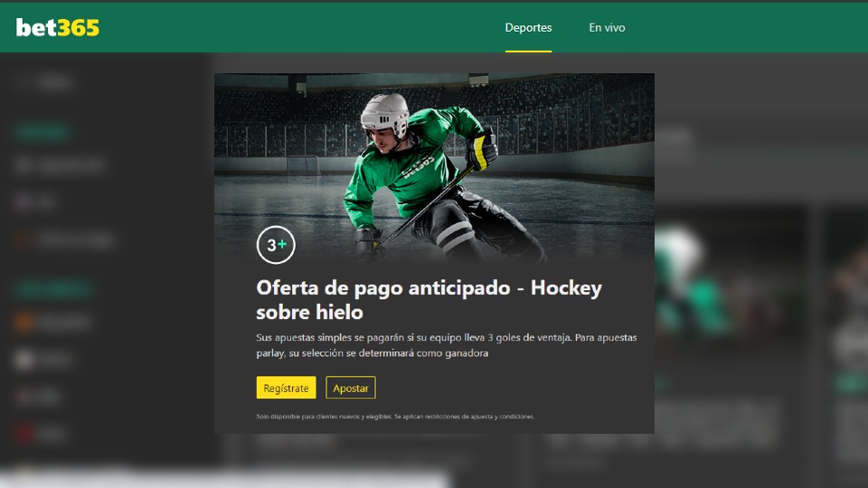Click the first green section heading in the sidebar
Screen dimensions: 868x488
pyautogui.click(x=42, y=133)
